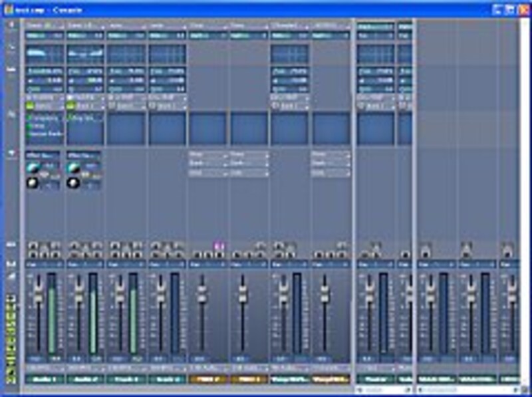This screenshot has width=532, height=397.
Task: Click the horizontal scrollbar under the rightmost pane
Action: point(468,390)
